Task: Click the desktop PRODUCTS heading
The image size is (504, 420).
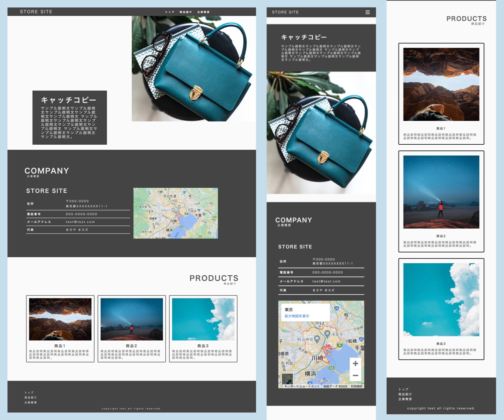Action: [x=214, y=278]
